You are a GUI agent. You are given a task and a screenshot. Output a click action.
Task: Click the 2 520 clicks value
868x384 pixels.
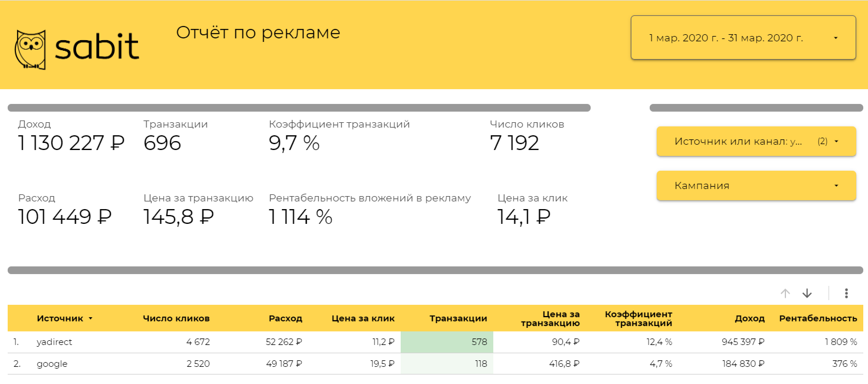(x=198, y=364)
